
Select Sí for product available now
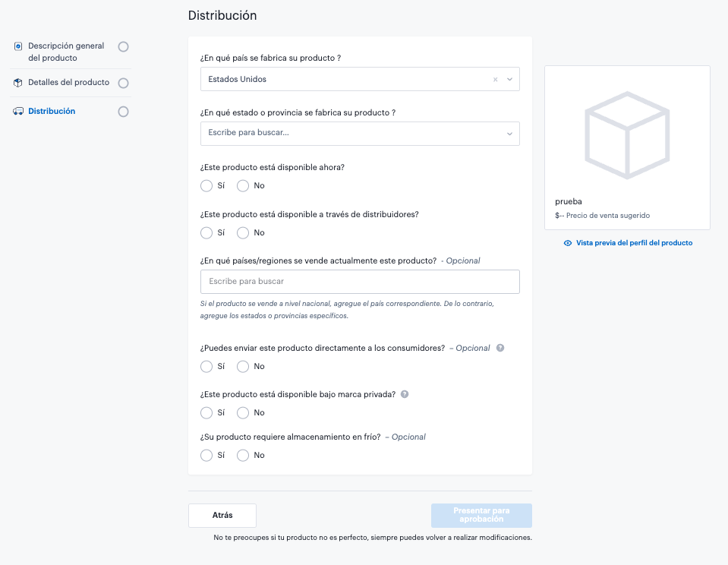pos(206,186)
